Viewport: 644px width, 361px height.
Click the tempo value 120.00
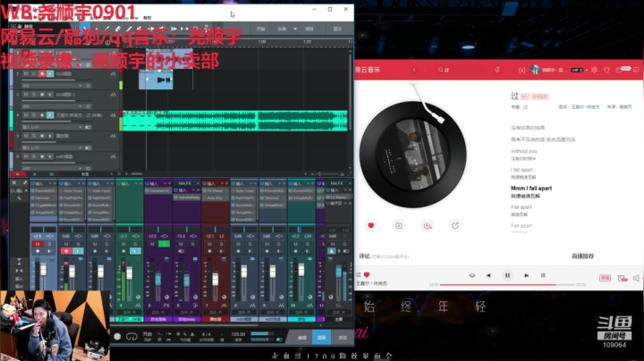(238, 334)
